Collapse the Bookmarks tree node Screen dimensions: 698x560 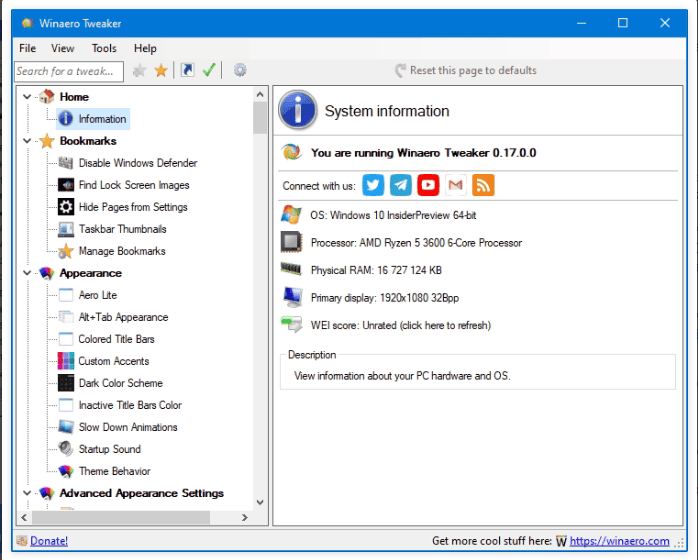[x=27, y=141]
